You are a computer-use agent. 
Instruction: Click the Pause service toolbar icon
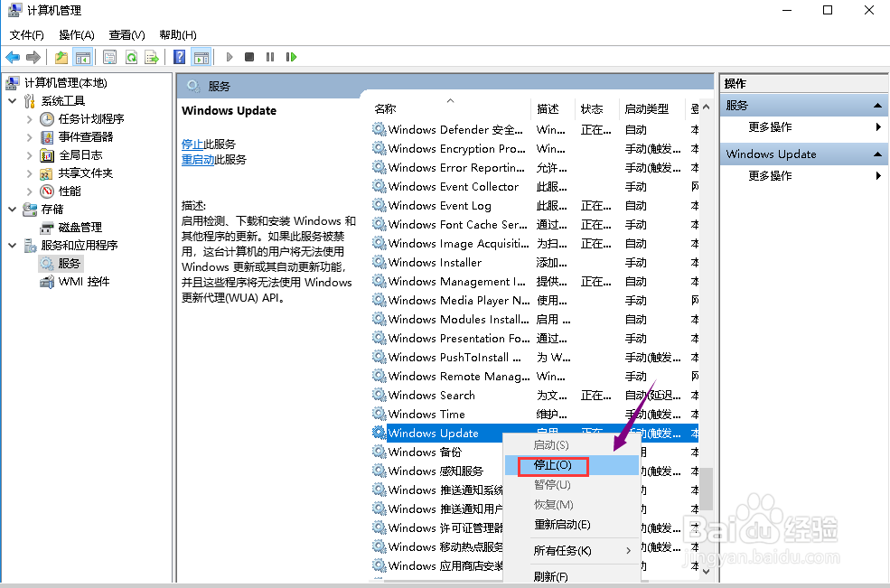tap(270, 57)
